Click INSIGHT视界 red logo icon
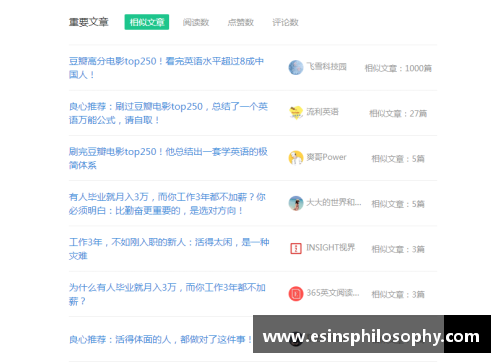Image resolution: width=500 pixels, height=362 pixels. coord(296,248)
